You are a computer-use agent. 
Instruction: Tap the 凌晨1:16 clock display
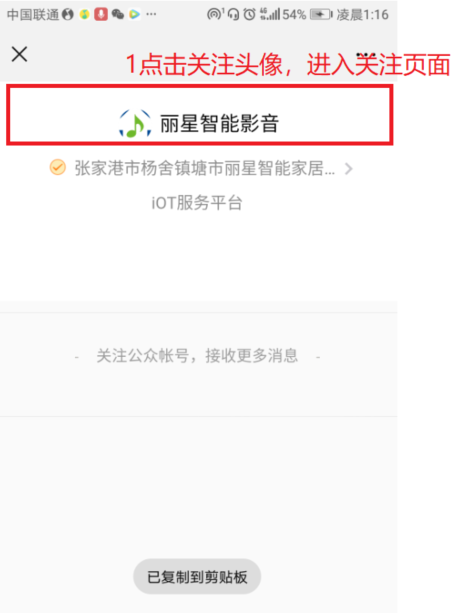(363, 15)
